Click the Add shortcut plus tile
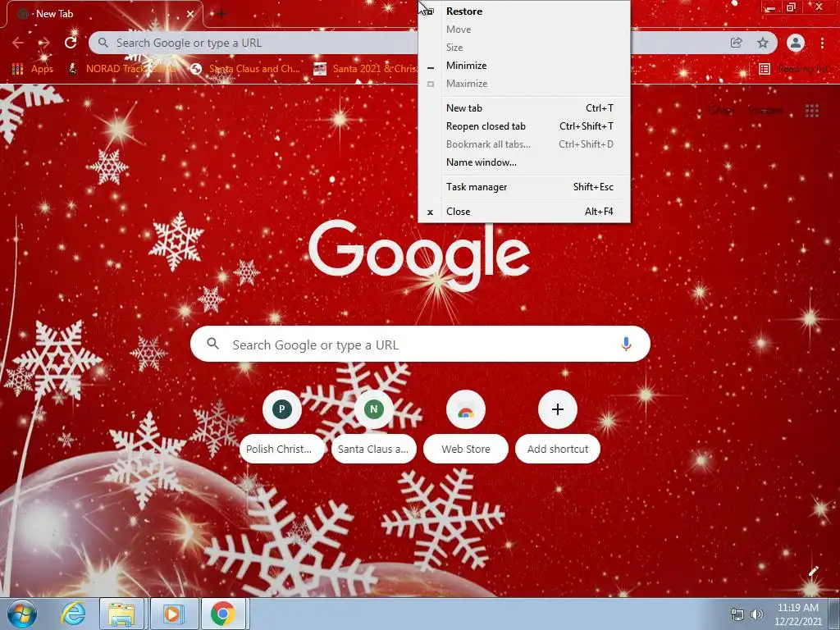The height and width of the screenshot is (630, 840). (558, 427)
